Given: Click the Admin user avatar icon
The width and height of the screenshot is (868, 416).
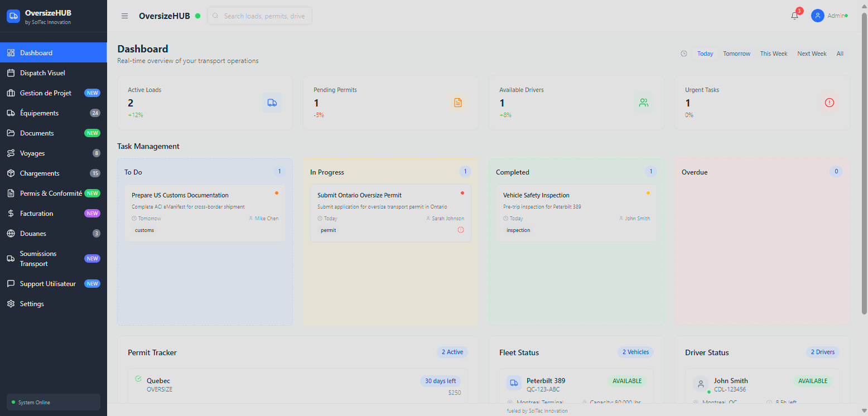Looking at the screenshot, I should tap(818, 16).
